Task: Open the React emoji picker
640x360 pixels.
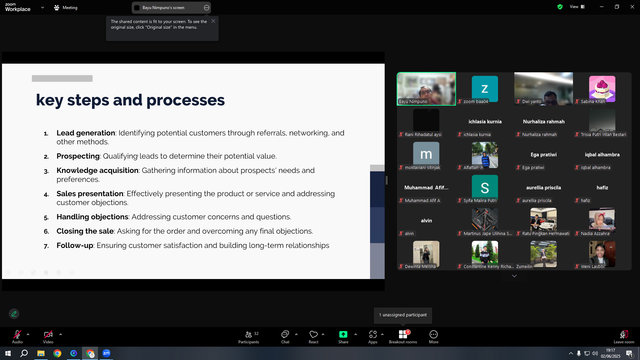Action: tap(313, 337)
